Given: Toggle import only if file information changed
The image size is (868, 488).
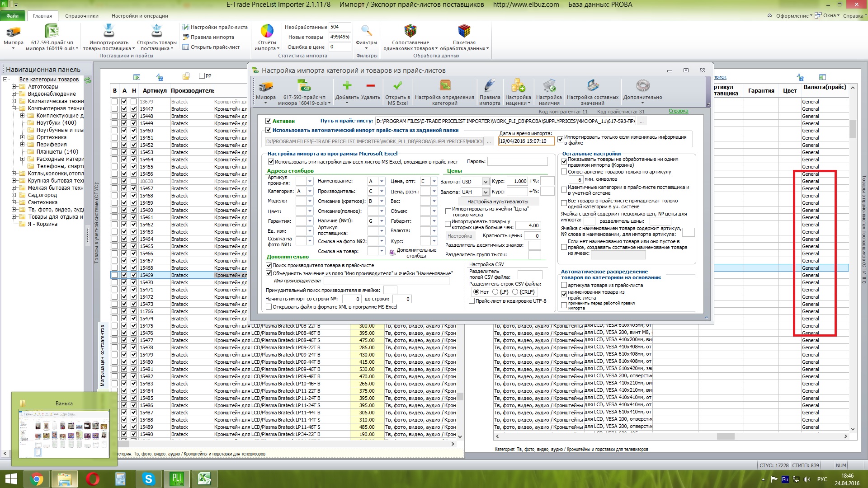Looking at the screenshot, I should 561,140.
